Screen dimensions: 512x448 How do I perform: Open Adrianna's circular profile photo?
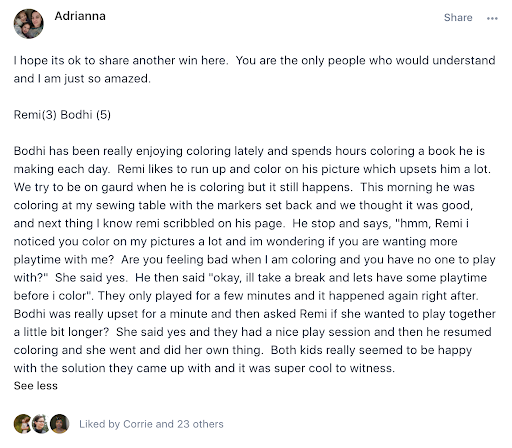point(29,24)
